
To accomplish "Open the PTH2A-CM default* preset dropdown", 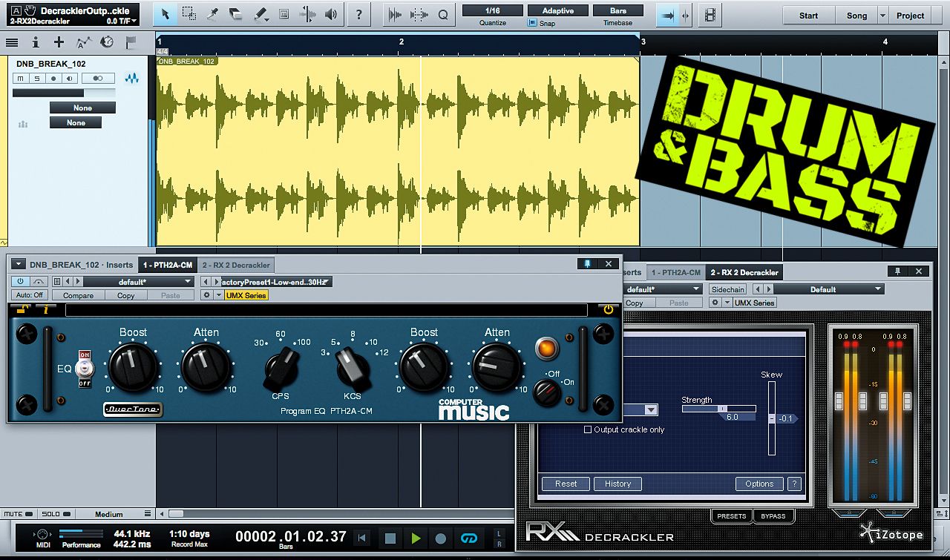I will (x=138, y=282).
